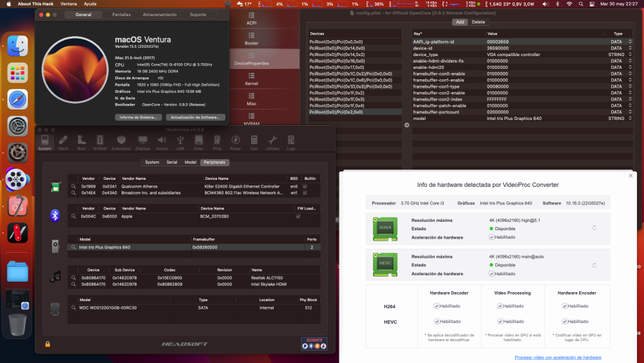Open type stepper for device_type row

(x=630, y=54)
